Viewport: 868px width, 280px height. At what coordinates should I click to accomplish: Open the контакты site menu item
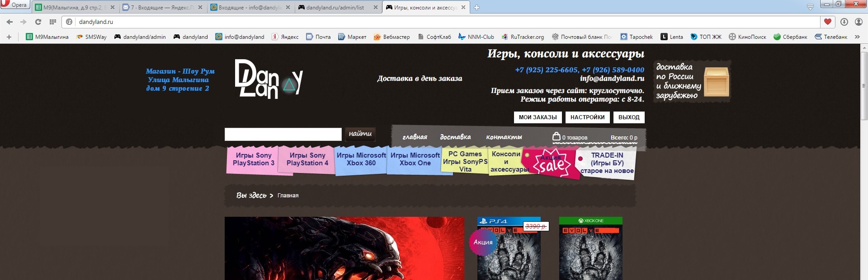coord(504,137)
